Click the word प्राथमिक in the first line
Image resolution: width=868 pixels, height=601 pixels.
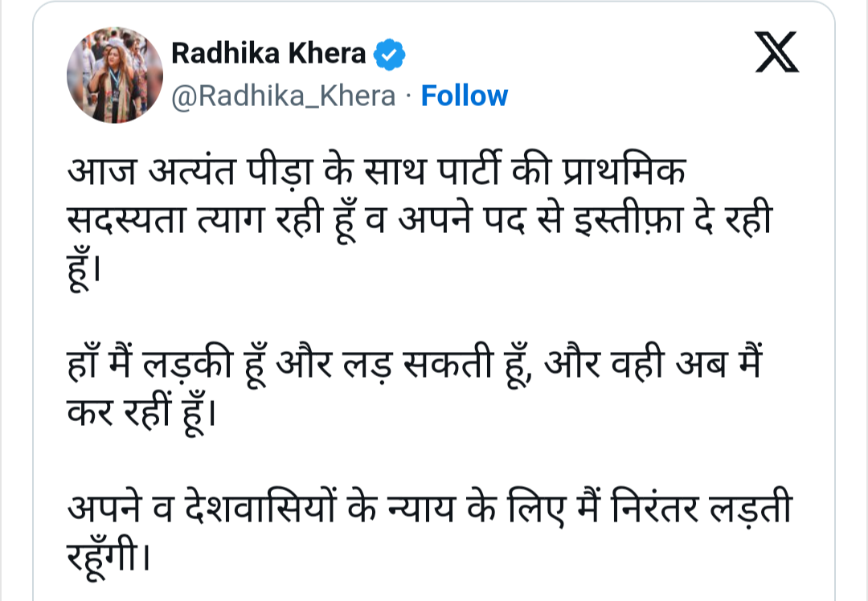coord(624,170)
